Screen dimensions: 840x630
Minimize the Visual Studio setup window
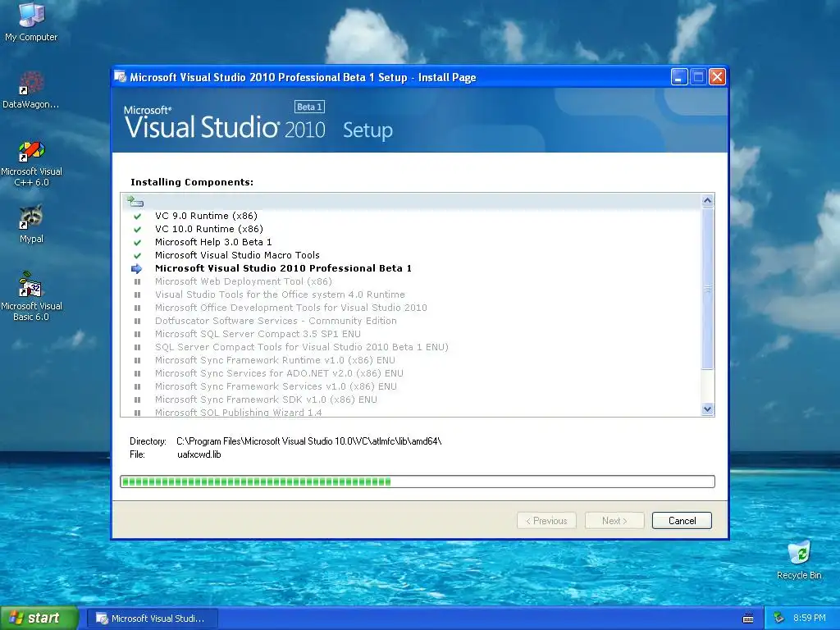click(x=678, y=77)
